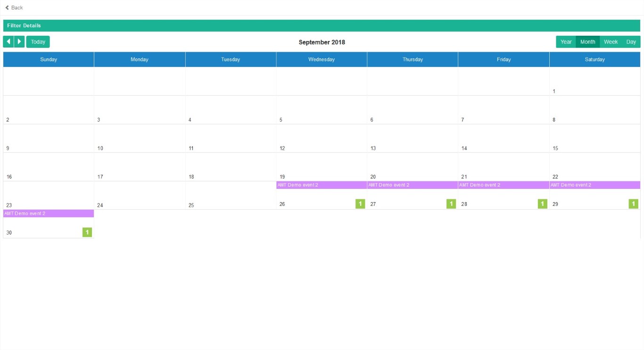This screenshot has width=644, height=350.
Task: Click the Saturday column header
Action: pyautogui.click(x=594, y=59)
